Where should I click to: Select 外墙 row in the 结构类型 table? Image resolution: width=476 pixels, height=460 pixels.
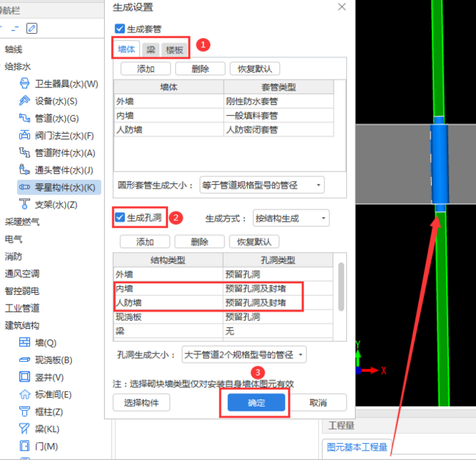[223, 274]
